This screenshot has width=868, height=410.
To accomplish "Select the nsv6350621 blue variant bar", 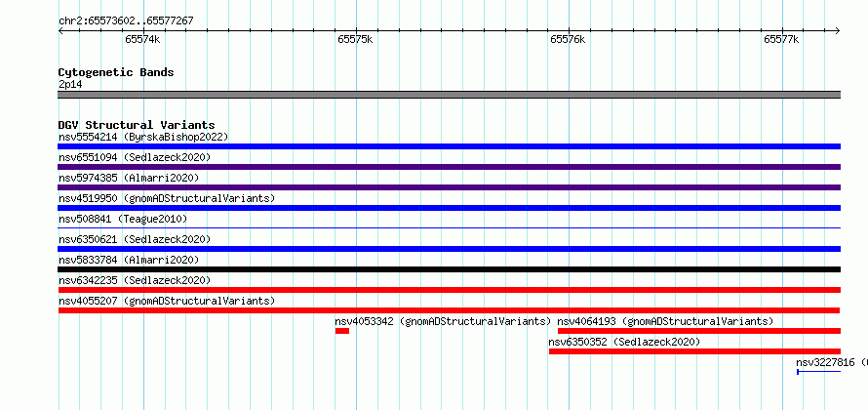I will [x=449, y=249].
